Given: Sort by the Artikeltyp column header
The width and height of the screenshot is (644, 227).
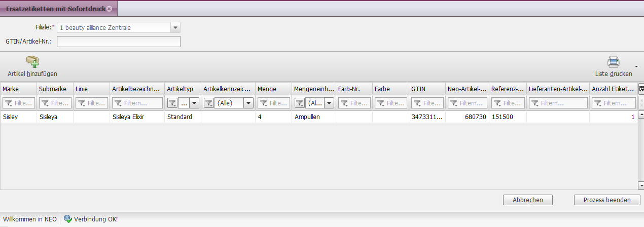Looking at the screenshot, I should point(183,89).
